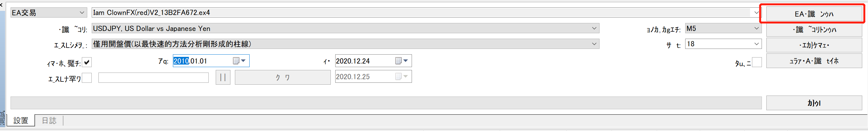The width and height of the screenshot is (868, 131).
Task: Click into the 2020.12.24 end date field
Action: [x=365, y=61]
